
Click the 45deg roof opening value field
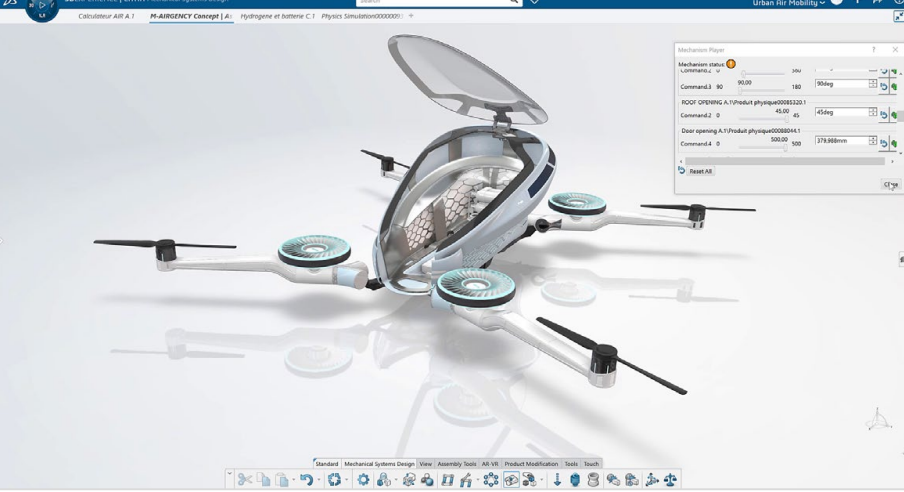tap(842, 112)
